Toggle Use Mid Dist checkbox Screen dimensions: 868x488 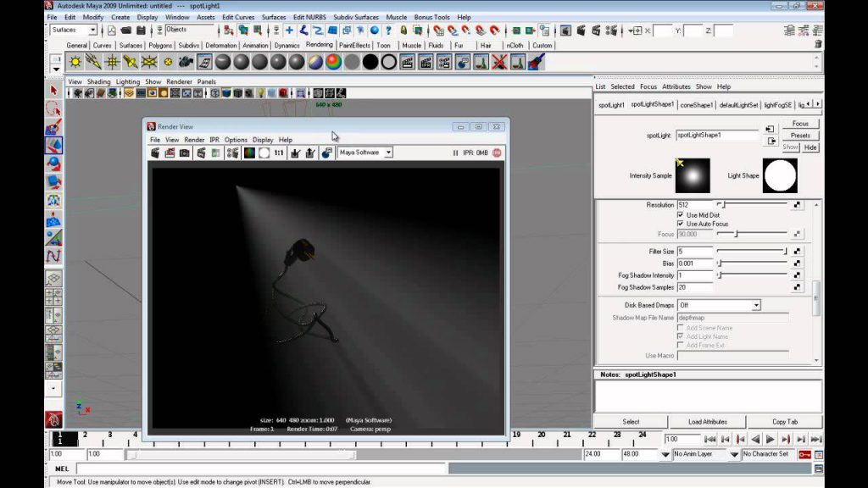[x=681, y=214]
